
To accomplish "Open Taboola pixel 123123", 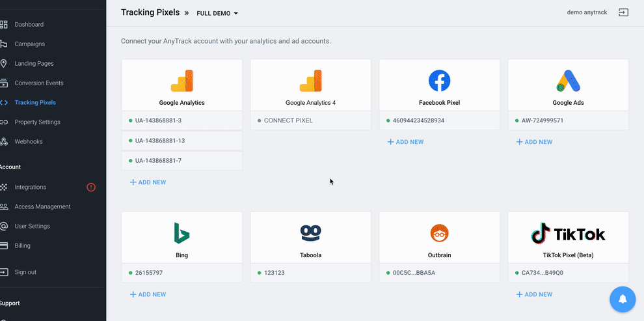I will pyautogui.click(x=310, y=273).
